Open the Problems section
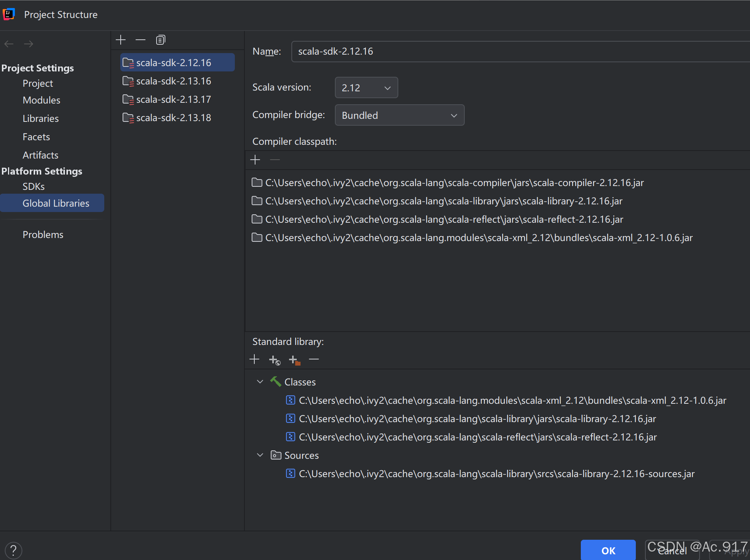 tap(43, 234)
